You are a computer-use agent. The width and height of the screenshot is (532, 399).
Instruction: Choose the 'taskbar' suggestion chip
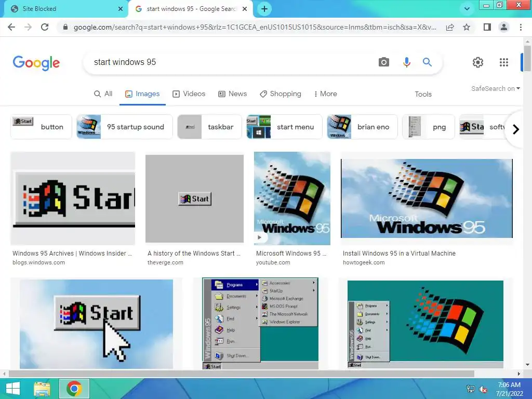coord(209,127)
